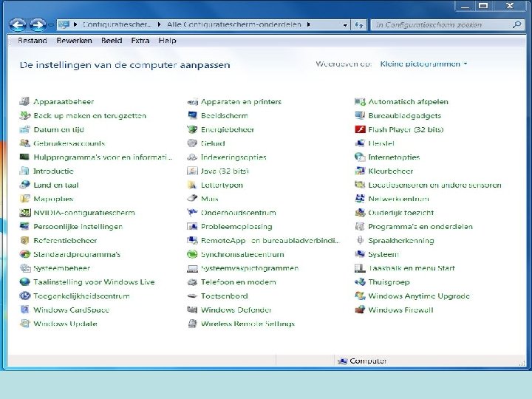The height and width of the screenshot is (399, 532).
Task: Open Systeembeheer link
Action: point(62,268)
